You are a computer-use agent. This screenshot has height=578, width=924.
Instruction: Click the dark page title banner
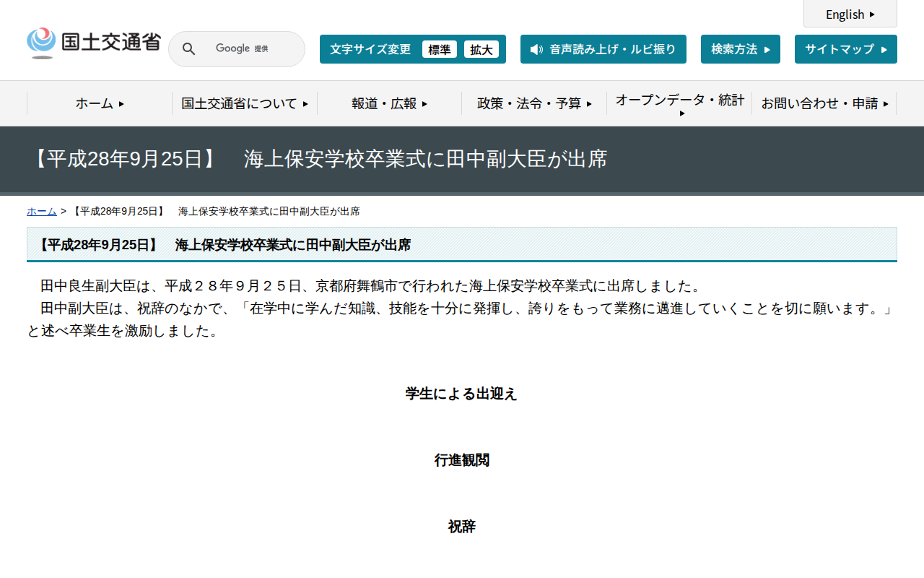click(462, 160)
